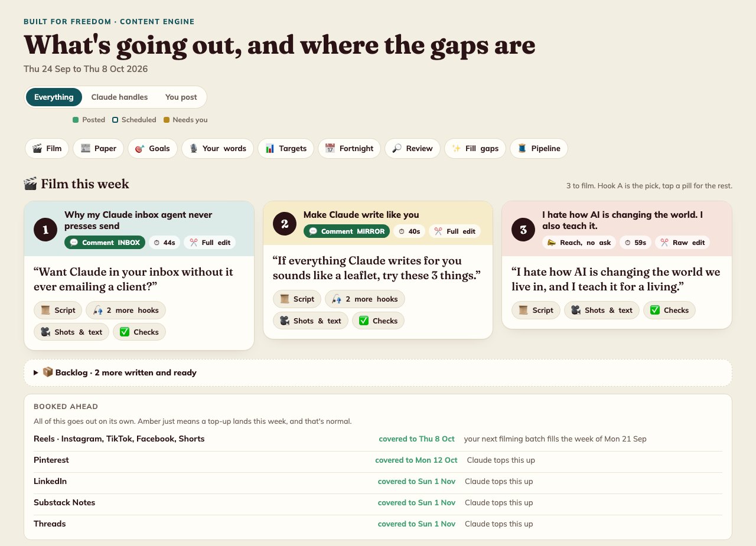Click scroll icon on the I hate AI card's Script pill

(x=524, y=310)
